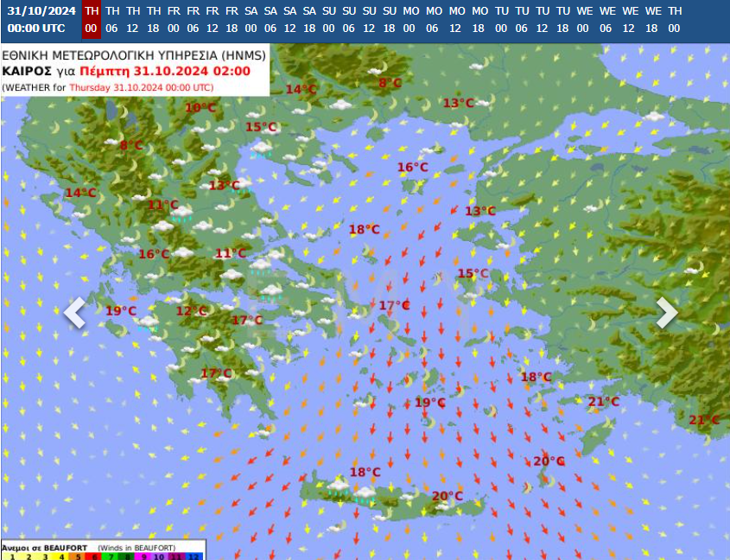Click the red Beaufort 6 legend swatch
The width and height of the screenshot is (730, 560).
94,557
